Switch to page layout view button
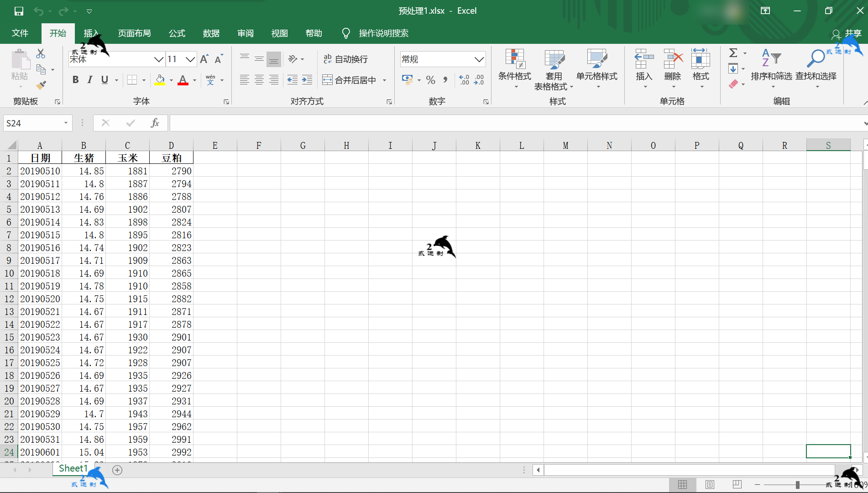 coord(710,485)
